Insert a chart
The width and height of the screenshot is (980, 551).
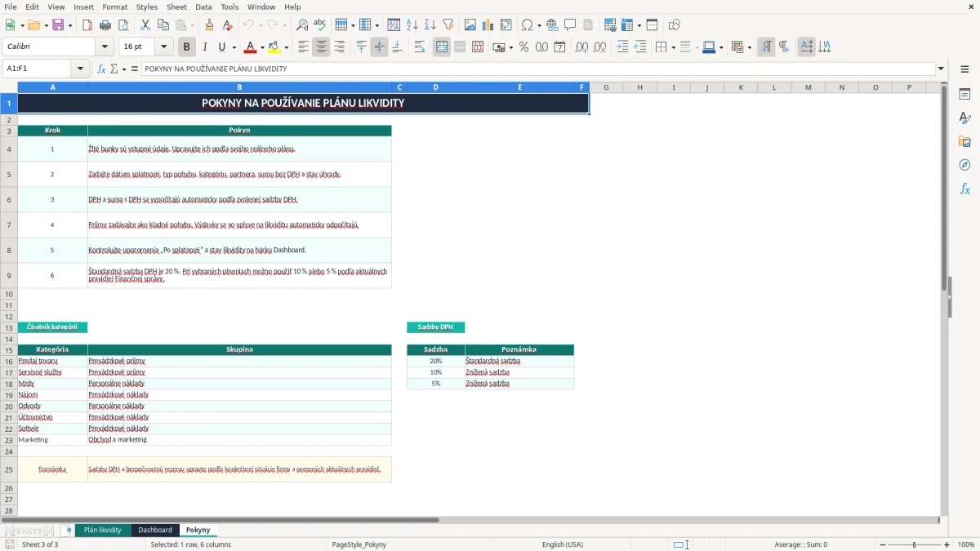[x=488, y=25]
